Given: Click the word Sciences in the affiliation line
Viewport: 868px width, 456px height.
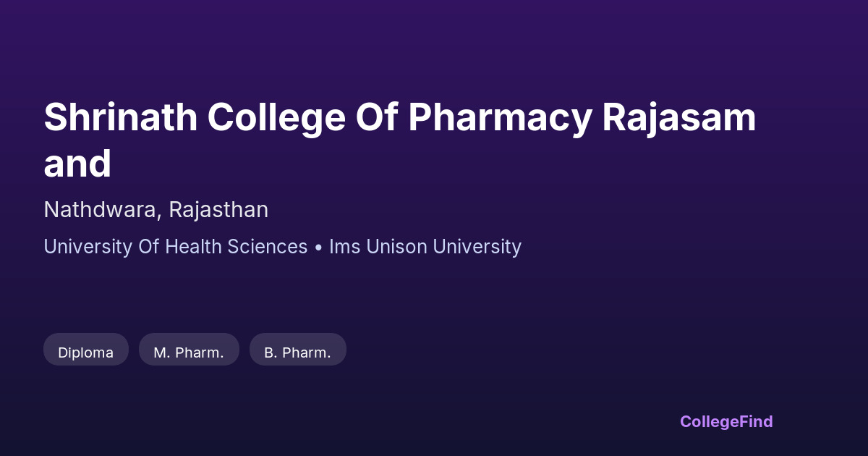Looking at the screenshot, I should click(268, 247).
